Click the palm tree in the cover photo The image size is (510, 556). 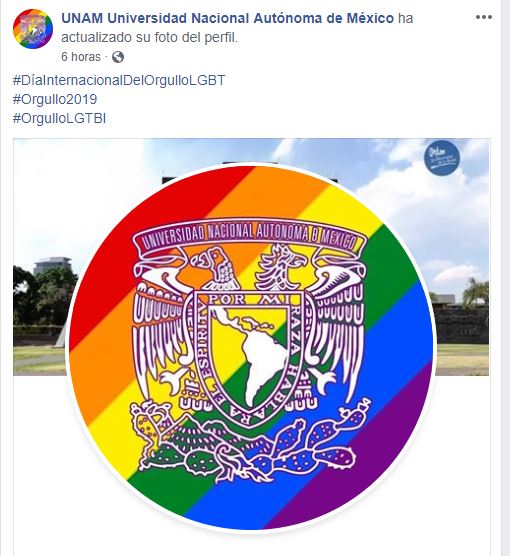475,293
